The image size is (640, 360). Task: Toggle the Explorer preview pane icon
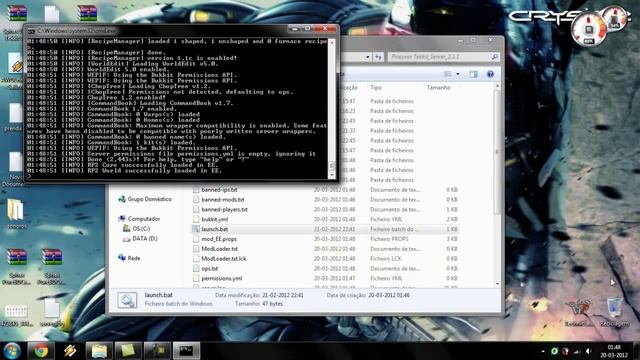tap(473, 74)
